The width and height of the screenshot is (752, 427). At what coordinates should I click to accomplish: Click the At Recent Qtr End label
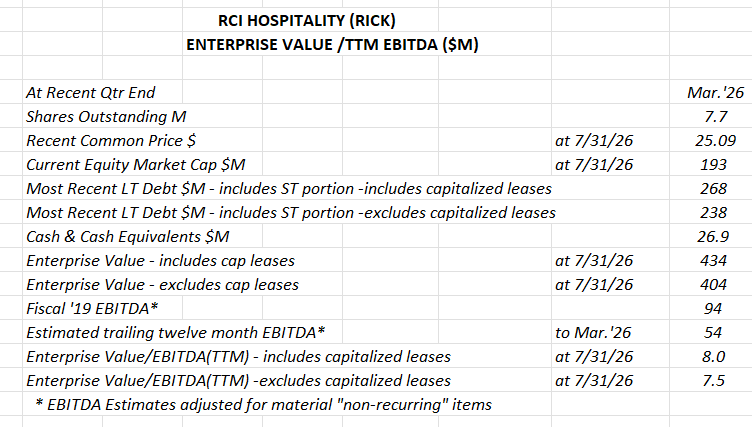91,92
